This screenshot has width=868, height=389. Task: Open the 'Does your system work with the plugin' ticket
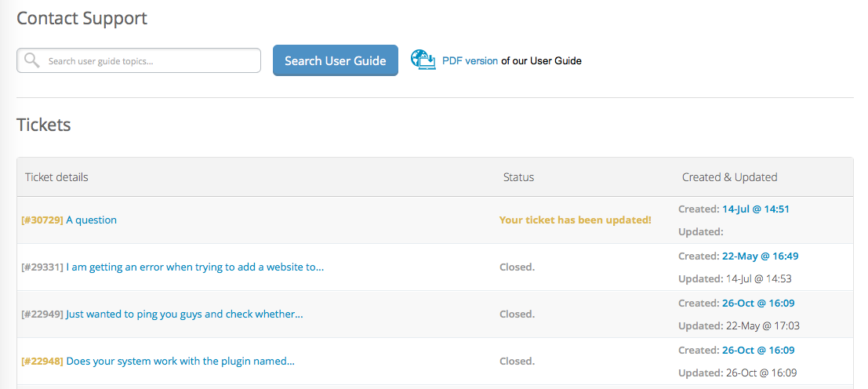(180, 362)
